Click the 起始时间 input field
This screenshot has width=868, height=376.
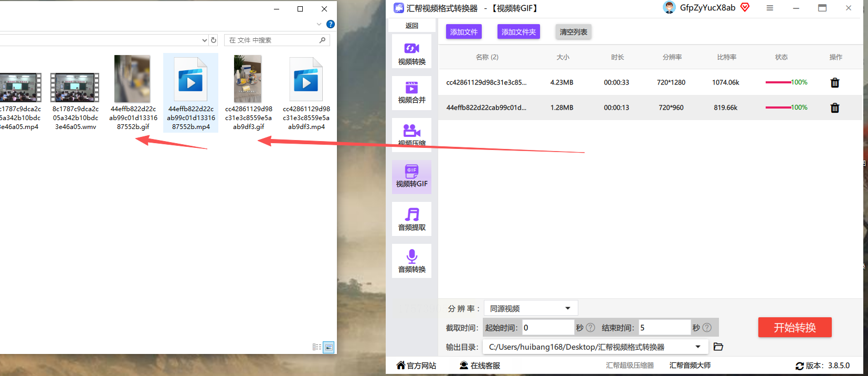(x=547, y=327)
